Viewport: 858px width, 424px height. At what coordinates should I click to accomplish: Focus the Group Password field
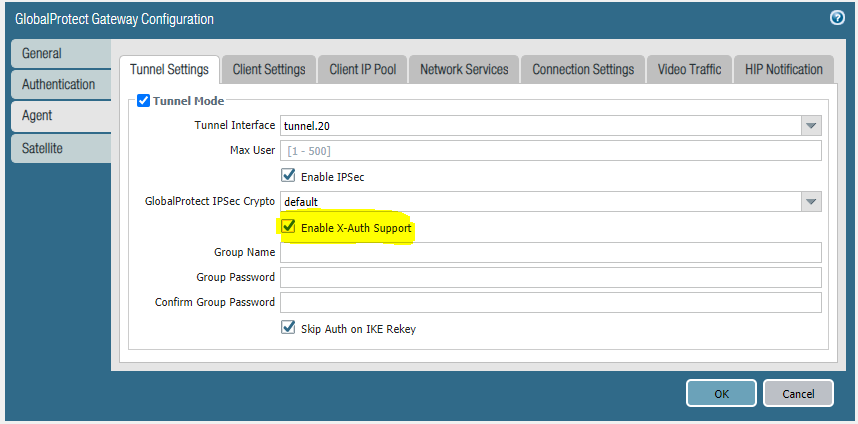[x=550, y=277]
